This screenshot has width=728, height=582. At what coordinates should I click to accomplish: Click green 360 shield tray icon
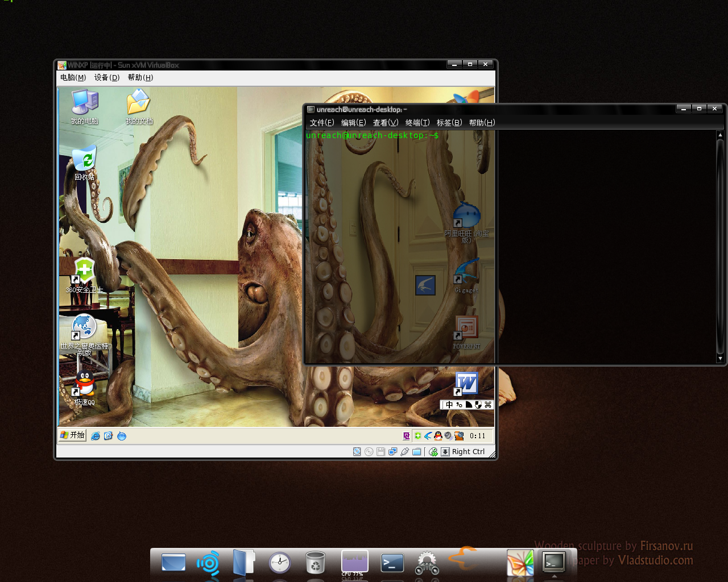417,436
